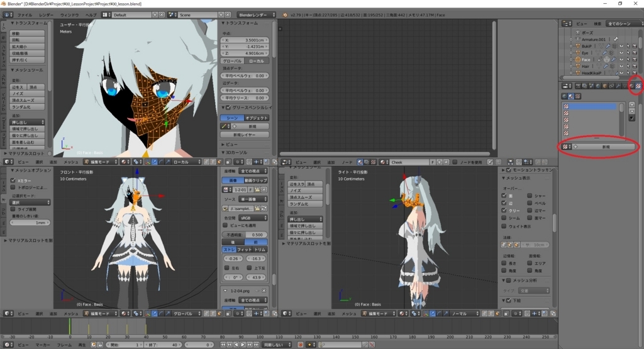This screenshot has width=644, height=349.
Task: Add new screen layout beside Default
Action: pos(155,15)
